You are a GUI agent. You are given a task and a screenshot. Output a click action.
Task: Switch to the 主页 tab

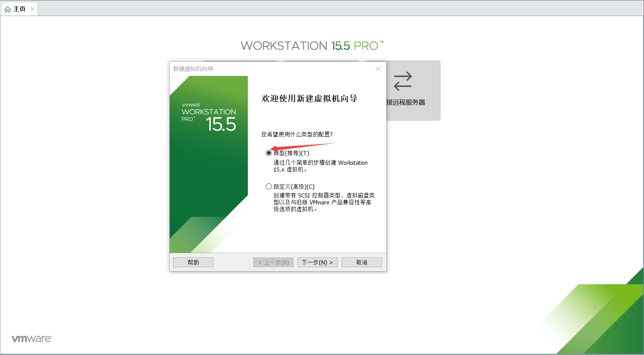point(19,9)
